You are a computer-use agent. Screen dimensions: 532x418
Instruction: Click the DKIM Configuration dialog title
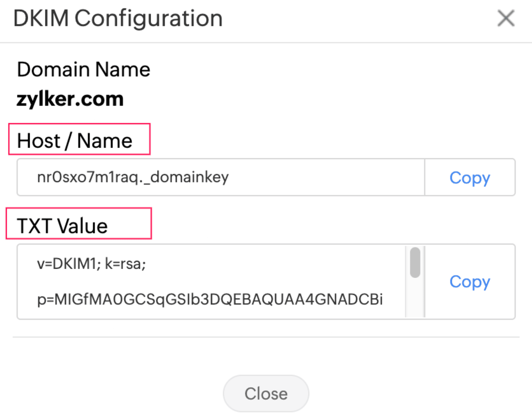tap(118, 18)
